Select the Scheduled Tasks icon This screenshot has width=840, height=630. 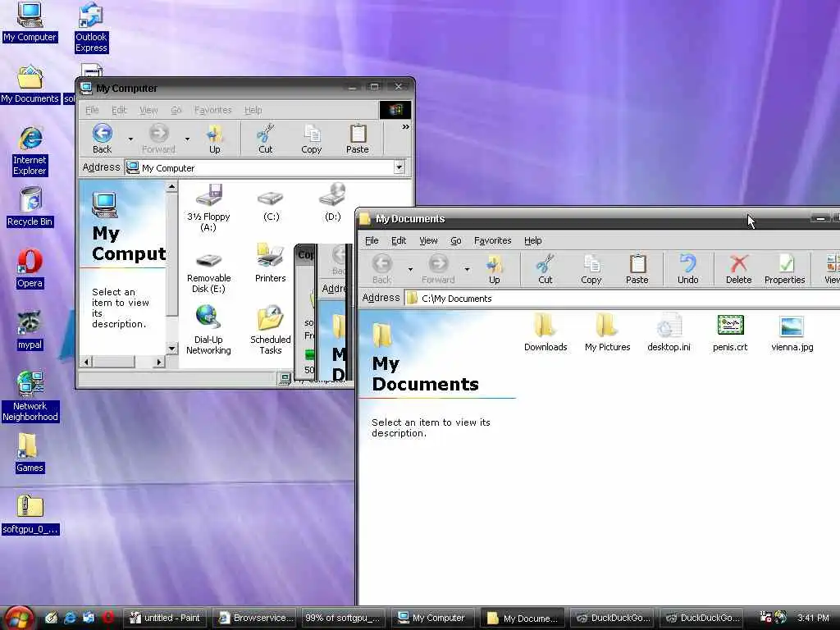click(x=270, y=330)
